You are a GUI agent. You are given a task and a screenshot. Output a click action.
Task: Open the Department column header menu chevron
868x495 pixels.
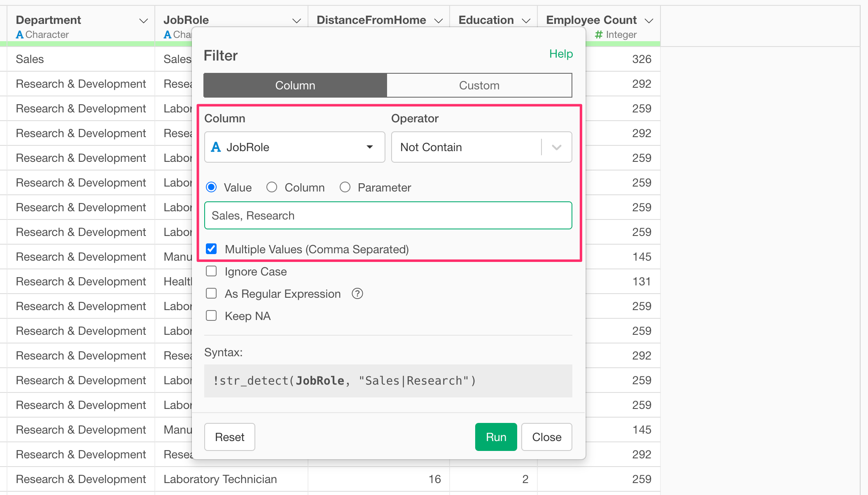[x=143, y=21]
